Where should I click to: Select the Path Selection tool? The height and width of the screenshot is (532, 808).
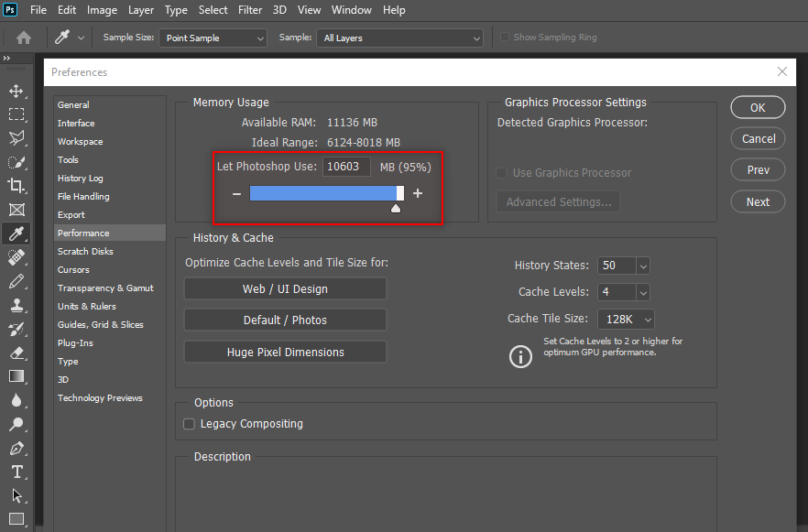(x=16, y=495)
